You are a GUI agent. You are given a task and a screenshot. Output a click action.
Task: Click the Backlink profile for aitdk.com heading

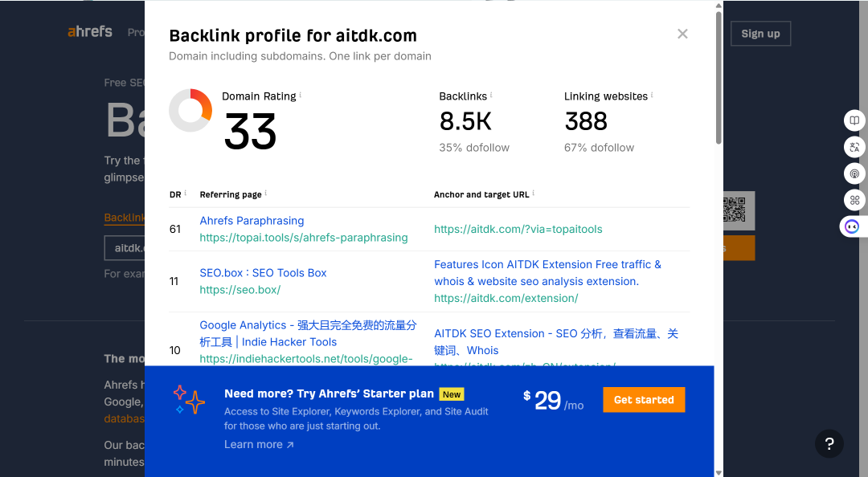click(x=293, y=35)
